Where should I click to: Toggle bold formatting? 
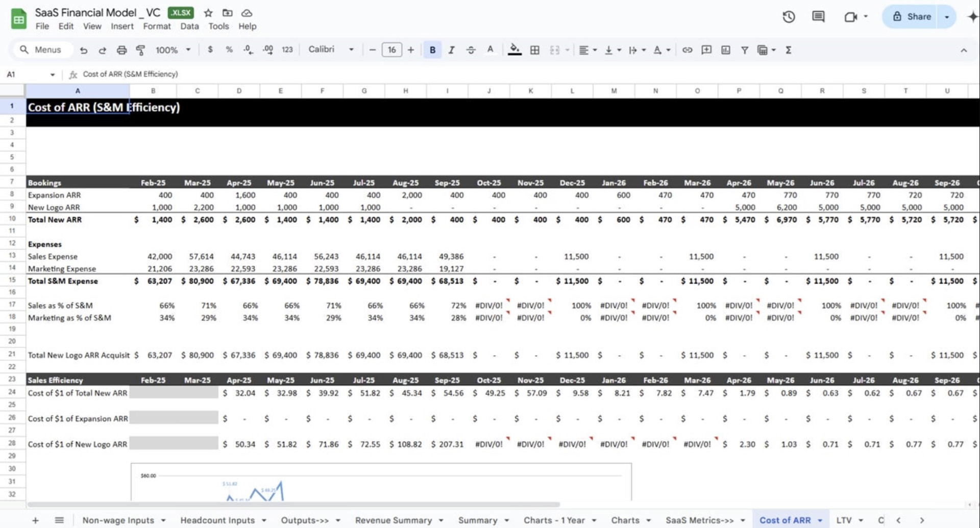432,50
